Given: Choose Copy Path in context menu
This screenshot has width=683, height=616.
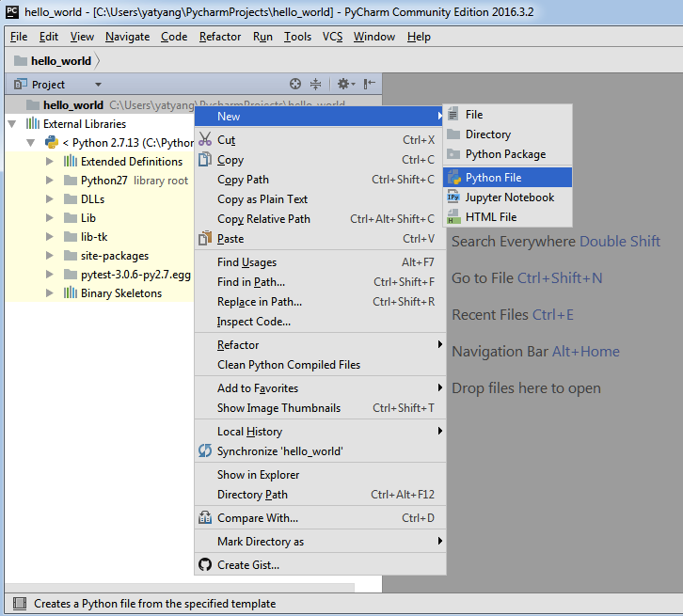Looking at the screenshot, I should 320,180.
